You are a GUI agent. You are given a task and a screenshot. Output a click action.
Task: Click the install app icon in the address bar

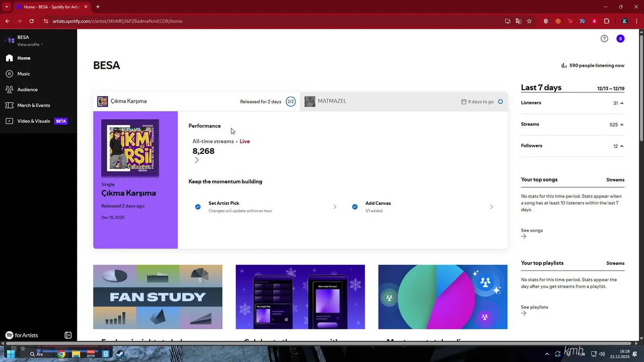tap(508, 21)
